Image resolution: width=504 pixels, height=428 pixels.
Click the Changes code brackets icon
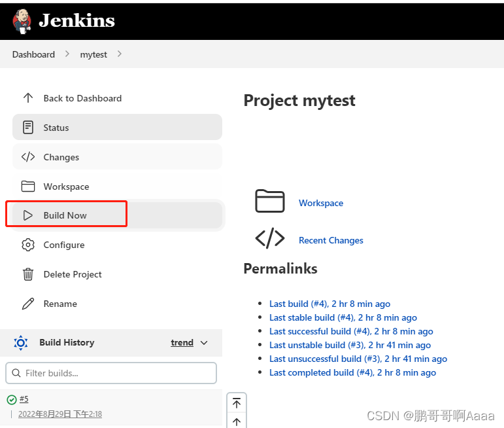coord(28,157)
